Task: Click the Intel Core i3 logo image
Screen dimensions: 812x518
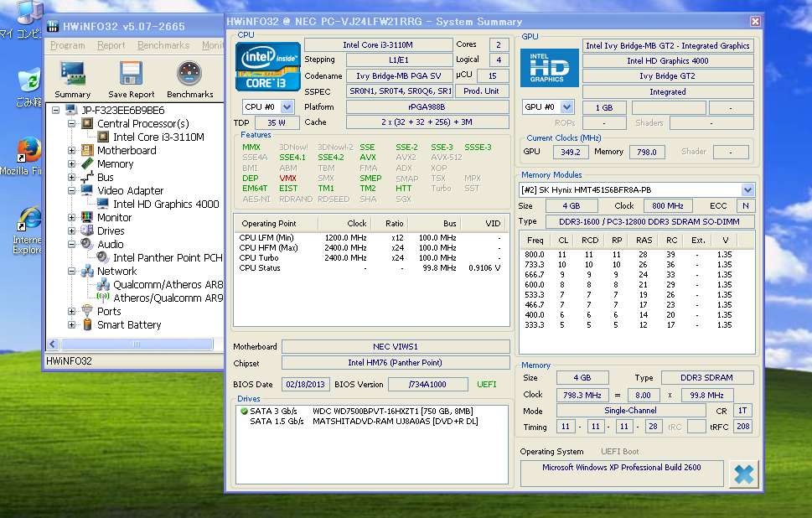Action: [x=267, y=67]
